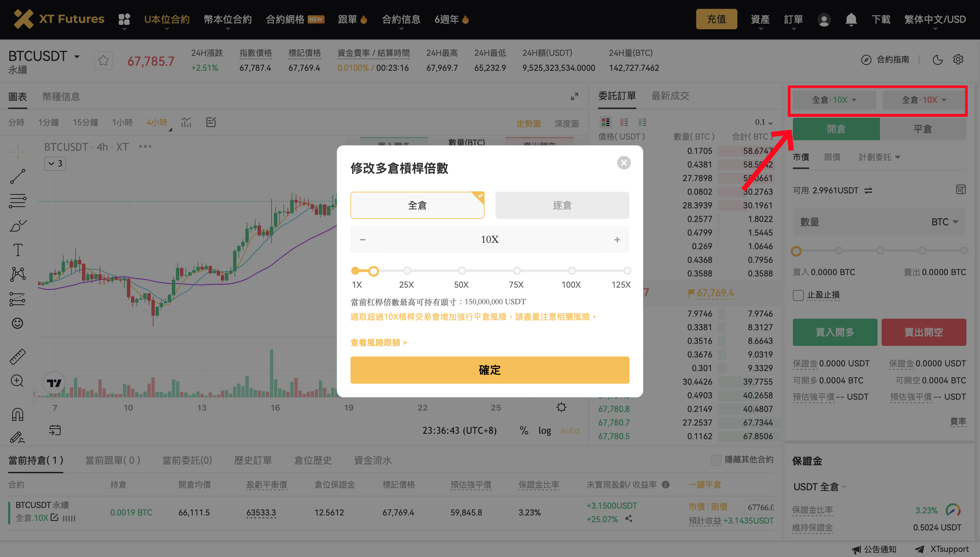
Task: Select the trend line drawing tool
Action: click(x=17, y=176)
